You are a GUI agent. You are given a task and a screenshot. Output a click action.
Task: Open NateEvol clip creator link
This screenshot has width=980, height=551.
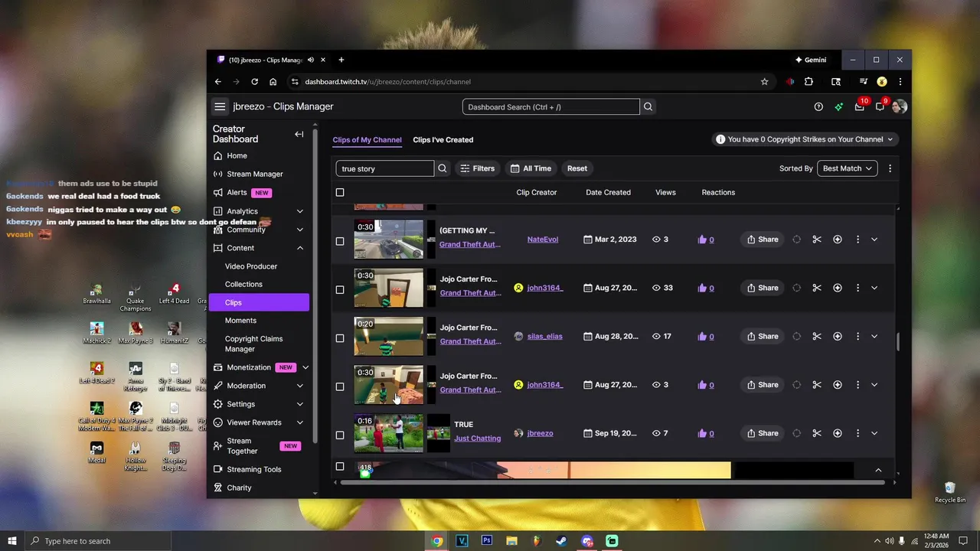543,240
